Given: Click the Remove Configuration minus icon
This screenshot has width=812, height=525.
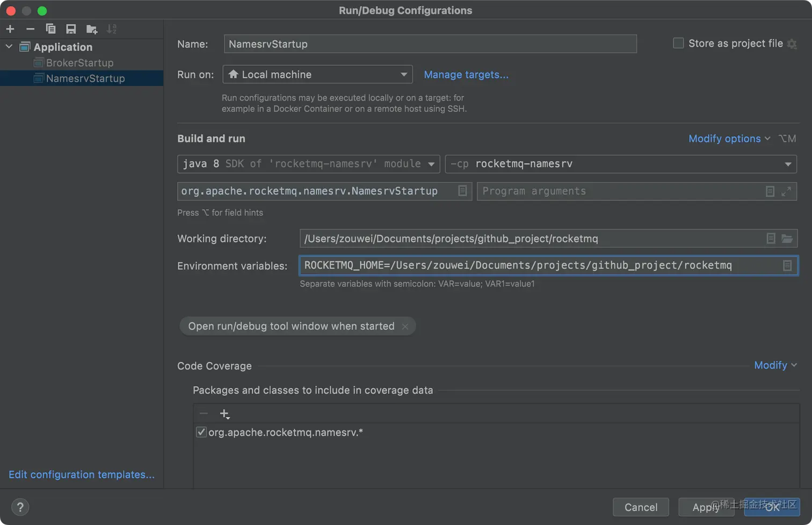Looking at the screenshot, I should 30,29.
